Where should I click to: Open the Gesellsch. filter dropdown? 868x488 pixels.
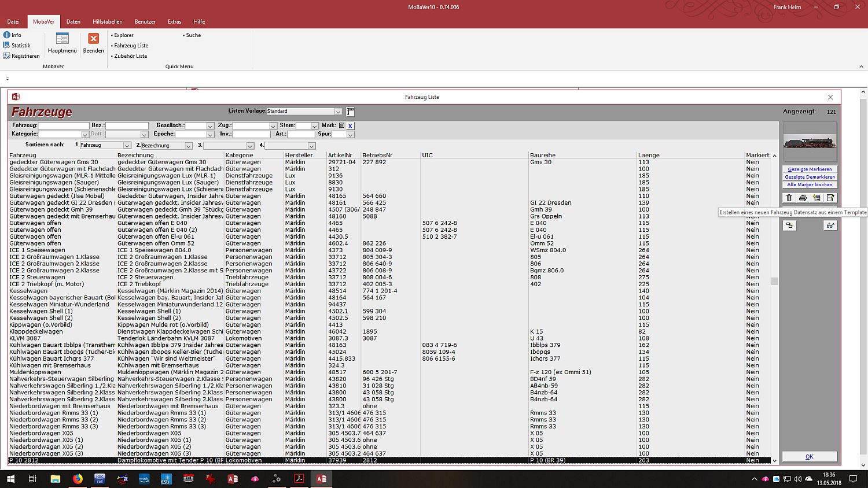tap(211, 126)
